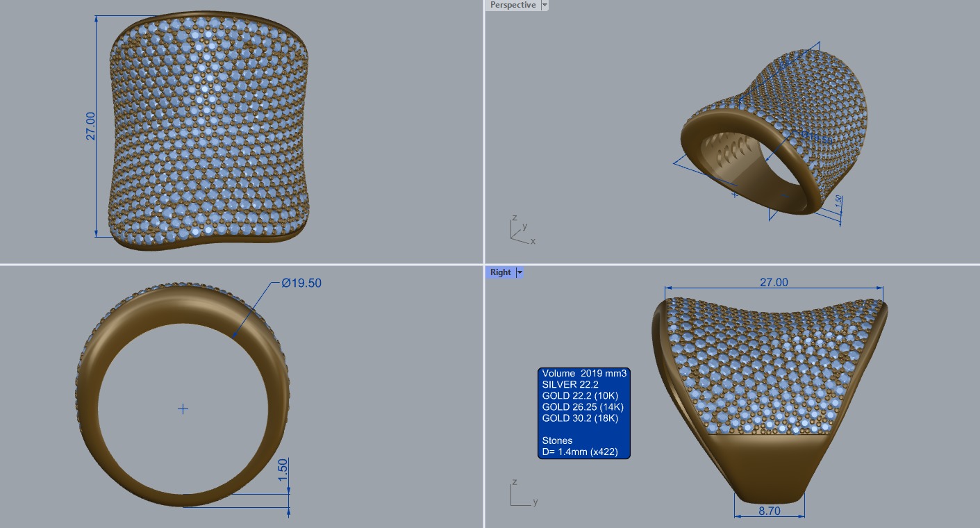
Task: Click the "GOLD 30.2 (18K)" text line
Action: (x=580, y=418)
